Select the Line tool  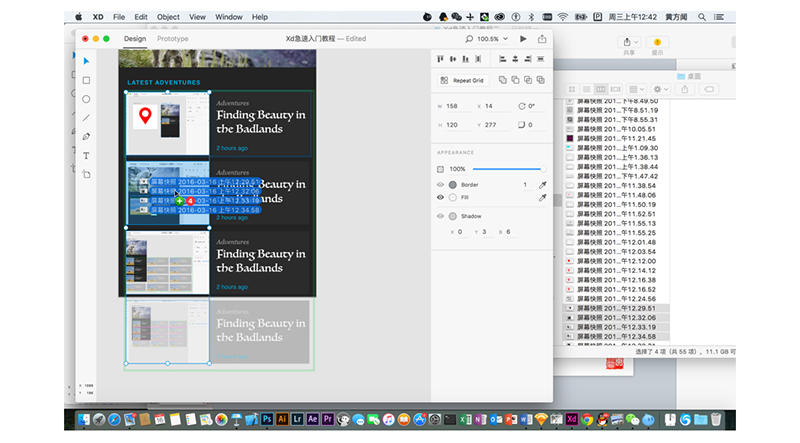(86, 117)
